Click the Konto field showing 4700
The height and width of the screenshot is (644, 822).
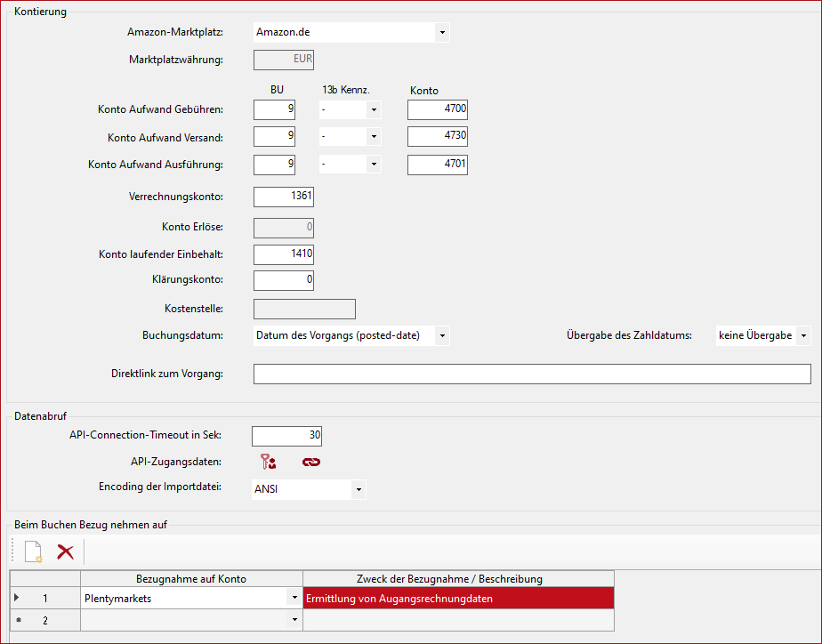coord(438,109)
